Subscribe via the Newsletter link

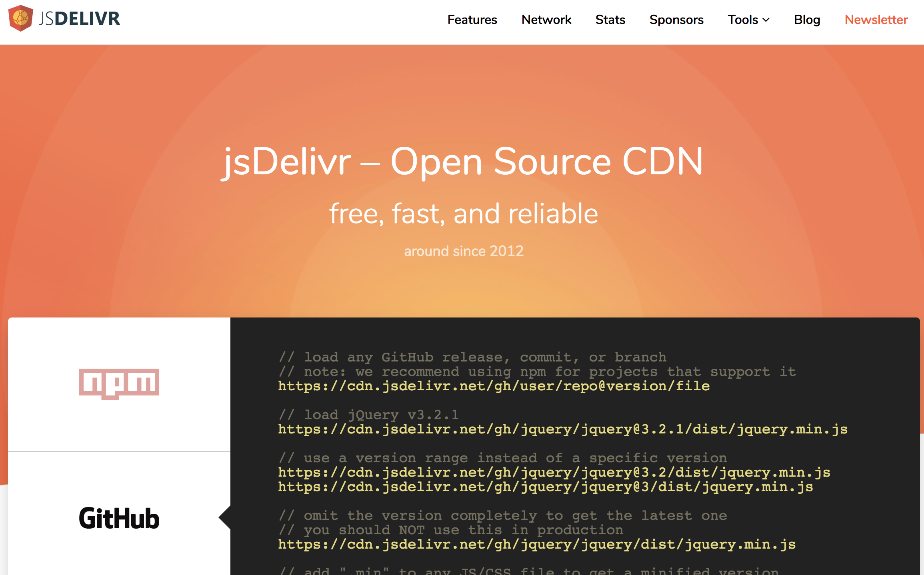(x=876, y=20)
